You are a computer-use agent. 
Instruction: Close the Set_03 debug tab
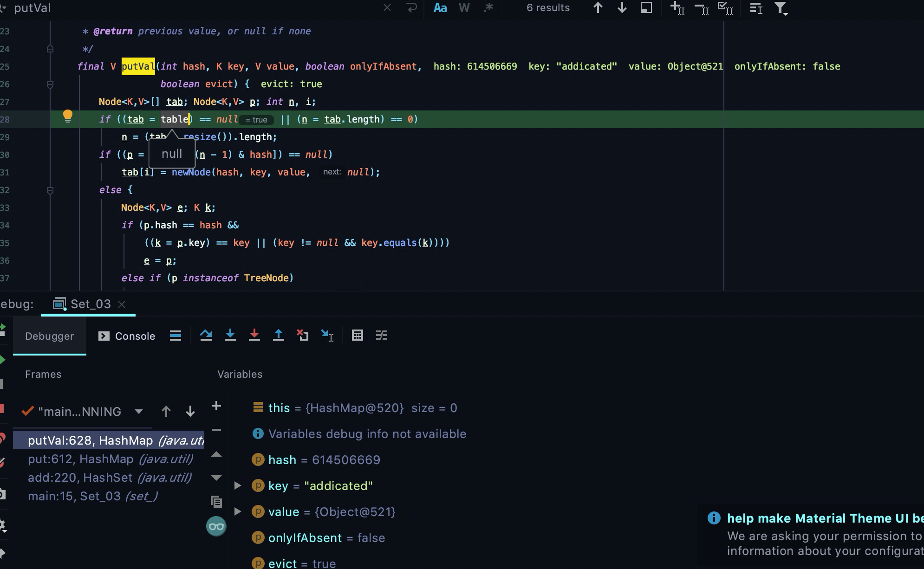click(122, 304)
